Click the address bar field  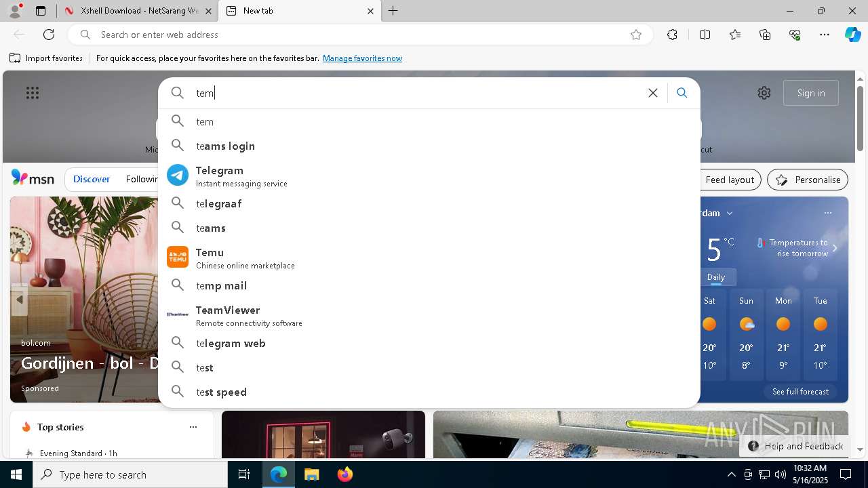pos(360,35)
